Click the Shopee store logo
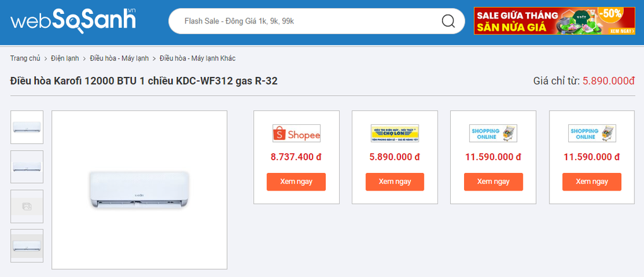 [296, 134]
